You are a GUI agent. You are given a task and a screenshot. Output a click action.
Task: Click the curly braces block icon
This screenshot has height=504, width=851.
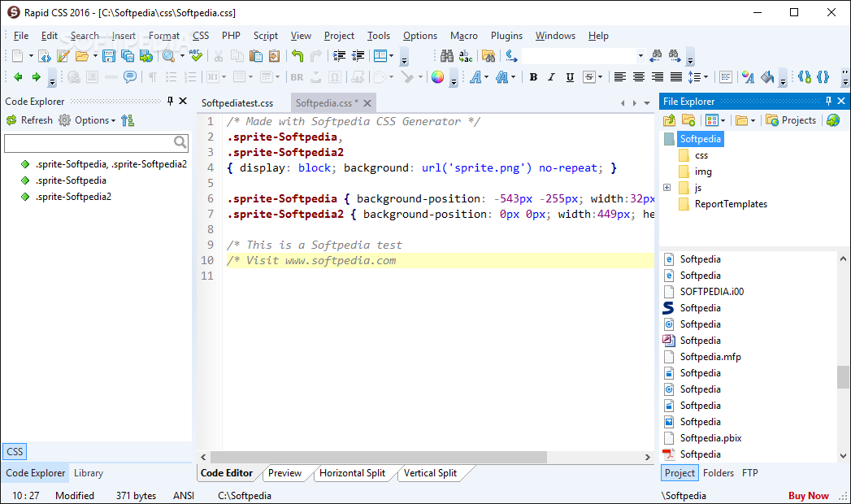823,77
